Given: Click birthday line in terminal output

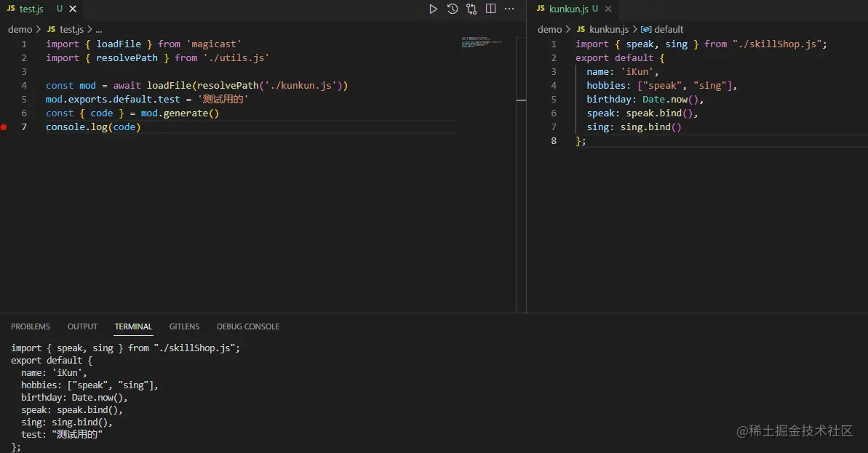Looking at the screenshot, I should (74, 398).
